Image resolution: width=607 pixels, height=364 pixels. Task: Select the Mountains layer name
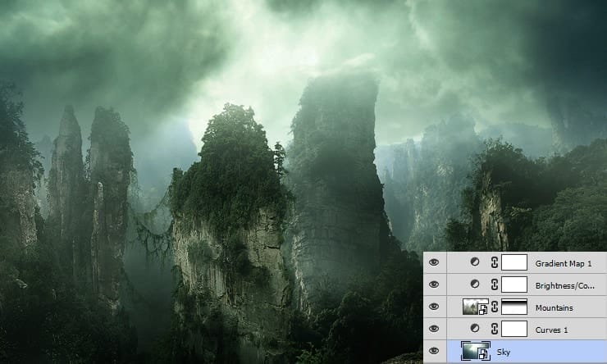(554, 308)
